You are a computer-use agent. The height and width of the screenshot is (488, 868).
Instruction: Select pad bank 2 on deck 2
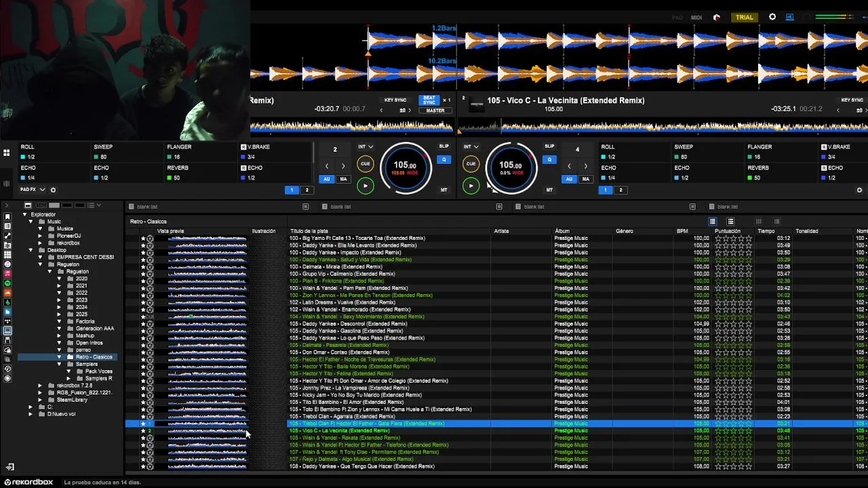[x=620, y=190]
